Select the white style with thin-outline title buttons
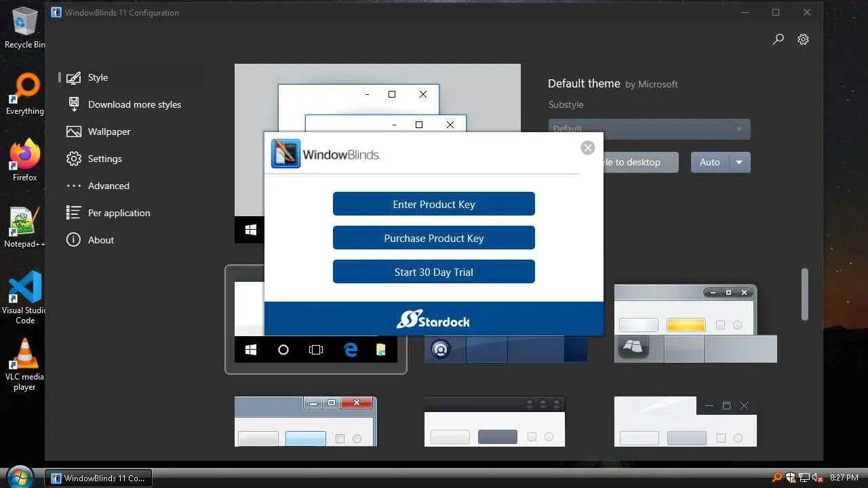 click(686, 421)
